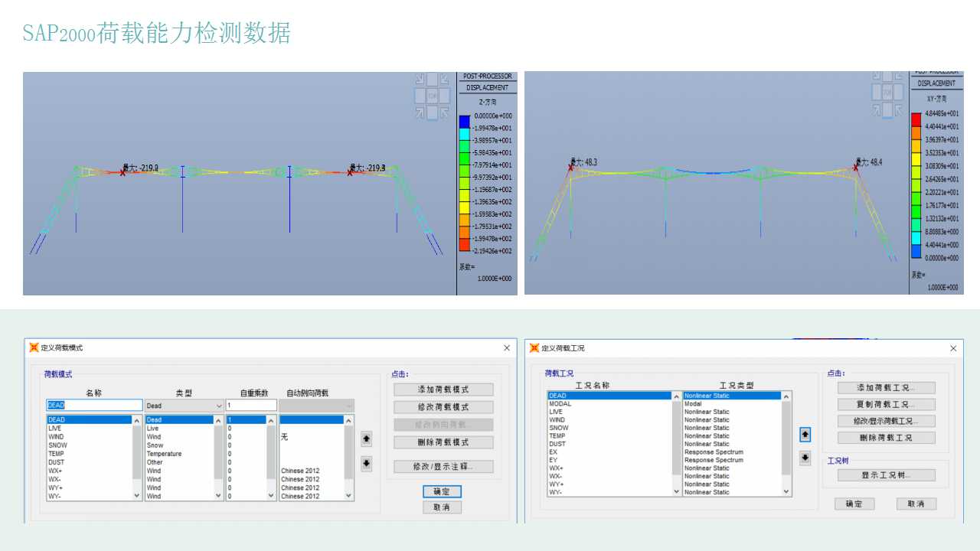Select EX in 工况名称 list
Image resolution: width=980 pixels, height=551 pixels.
point(609,452)
